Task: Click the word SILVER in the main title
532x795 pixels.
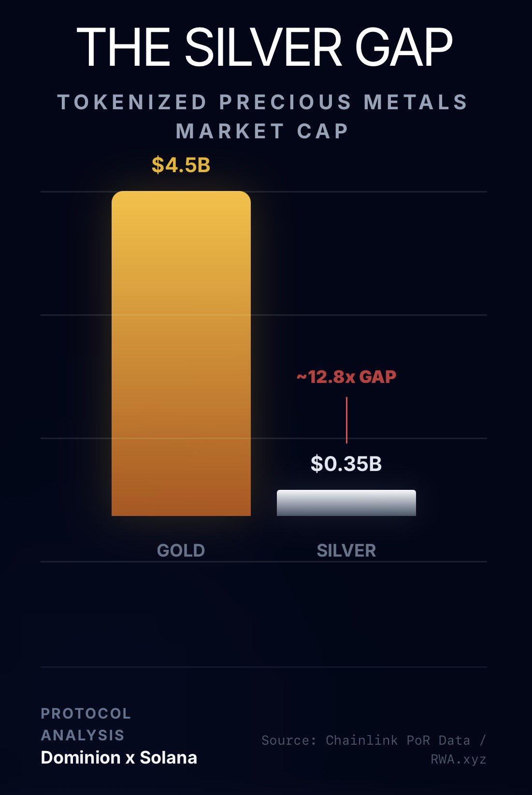Action: coord(263,47)
